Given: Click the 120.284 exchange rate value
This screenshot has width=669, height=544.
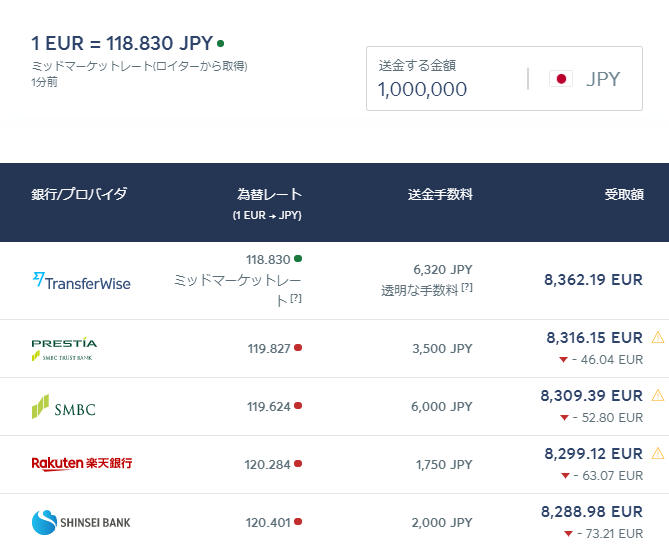Looking at the screenshot, I should [267, 464].
